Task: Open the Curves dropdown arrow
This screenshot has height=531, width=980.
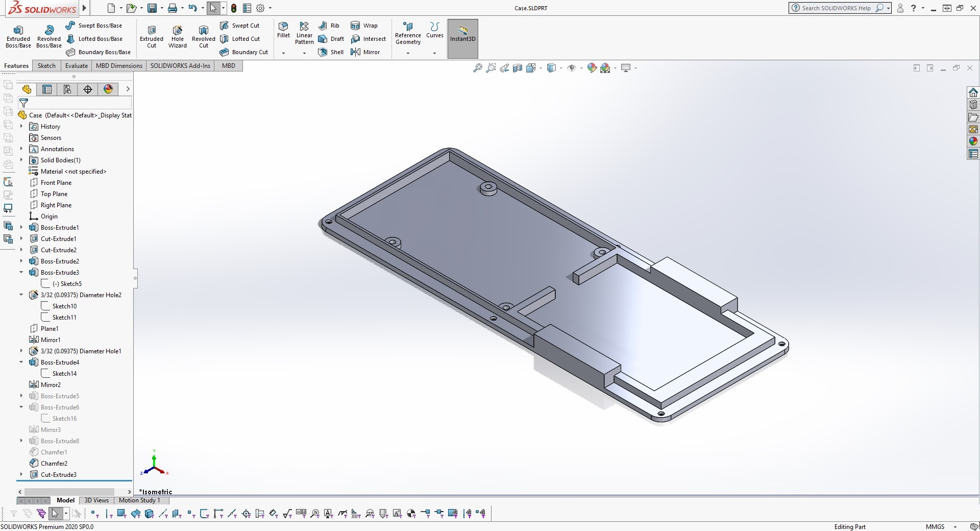Action: coord(435,53)
